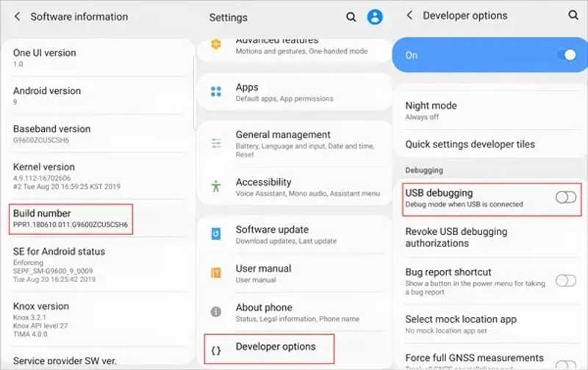Turn off the Developer options master switch
The width and height of the screenshot is (588, 370).
(x=566, y=55)
